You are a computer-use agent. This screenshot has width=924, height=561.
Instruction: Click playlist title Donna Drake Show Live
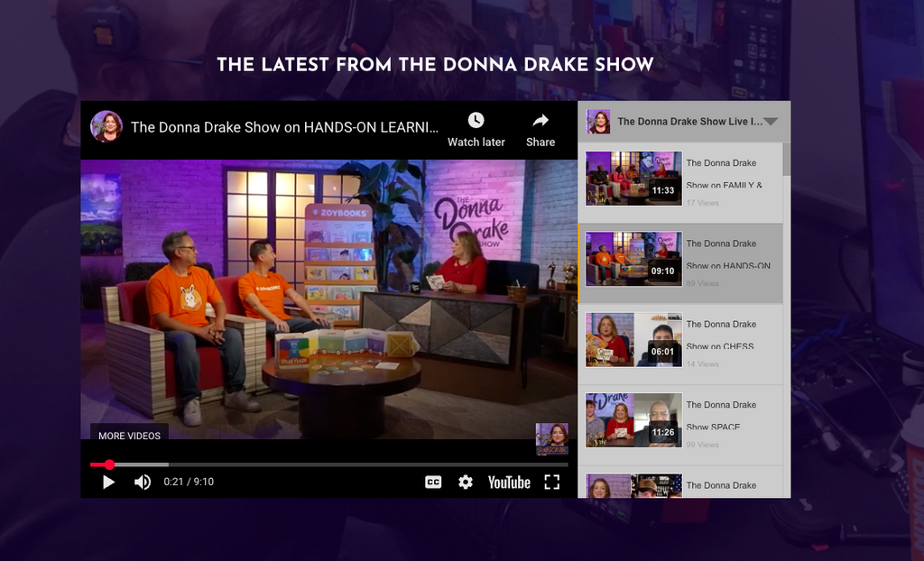click(690, 122)
